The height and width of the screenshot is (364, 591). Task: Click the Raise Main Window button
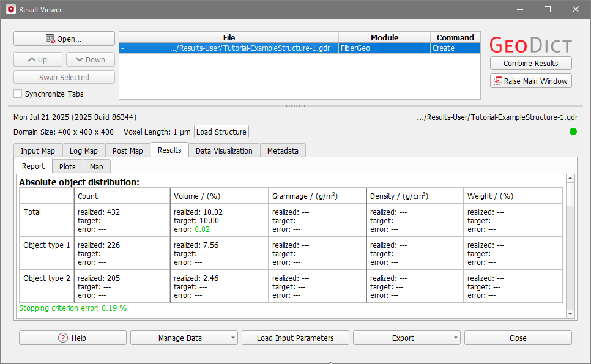click(x=530, y=81)
